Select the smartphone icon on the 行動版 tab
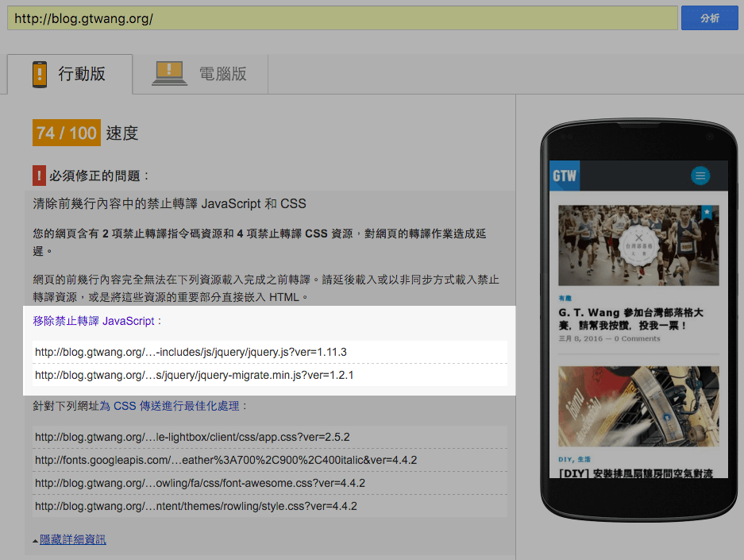 (40, 71)
